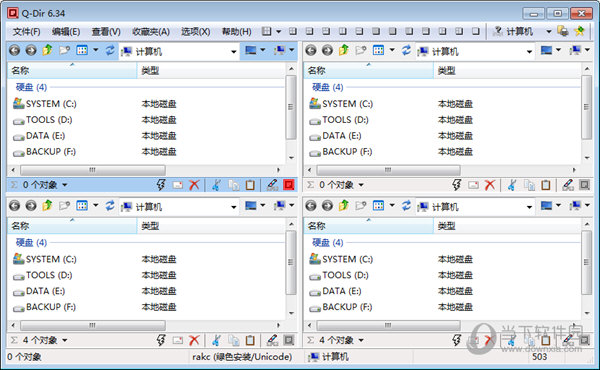Image resolution: width=600 pixels, height=370 pixels.
Task: Go back in the bottom-right pane
Action: point(311,206)
